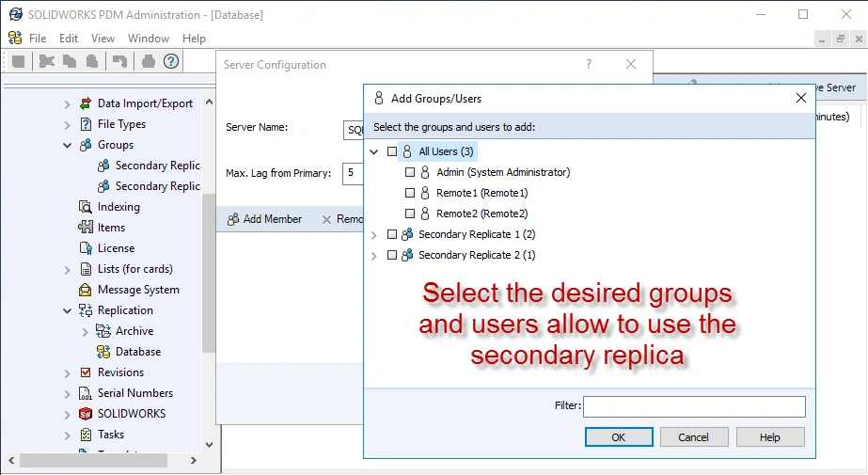Select the File Types node icon
Viewport: 868px width, 475px height.
86,124
